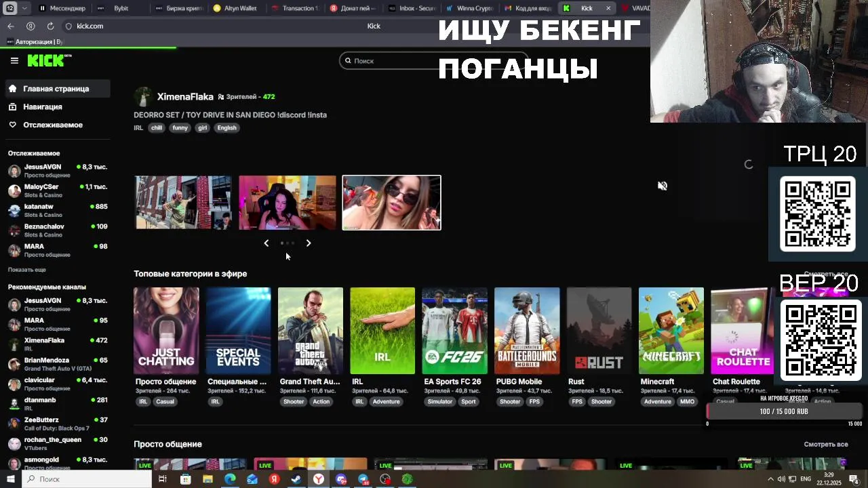The height and width of the screenshot is (488, 868).
Task: Click Смотреть все for Просто общение
Action: point(826,445)
